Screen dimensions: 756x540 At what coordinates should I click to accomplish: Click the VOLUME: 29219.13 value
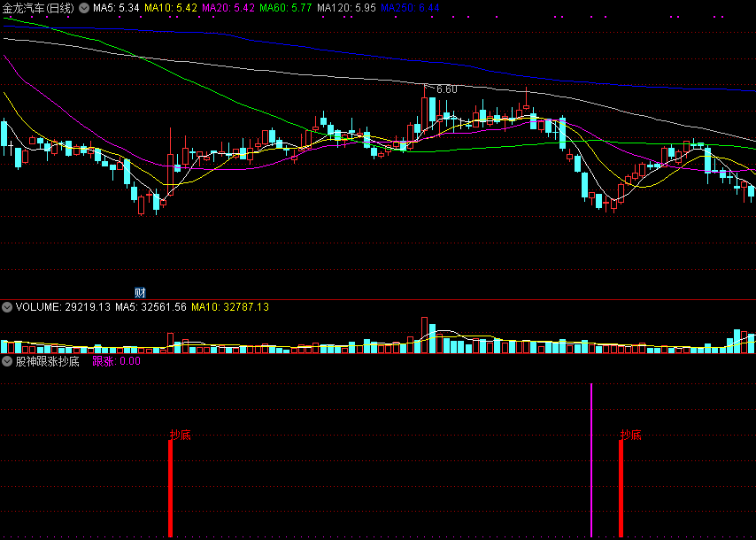[63, 307]
